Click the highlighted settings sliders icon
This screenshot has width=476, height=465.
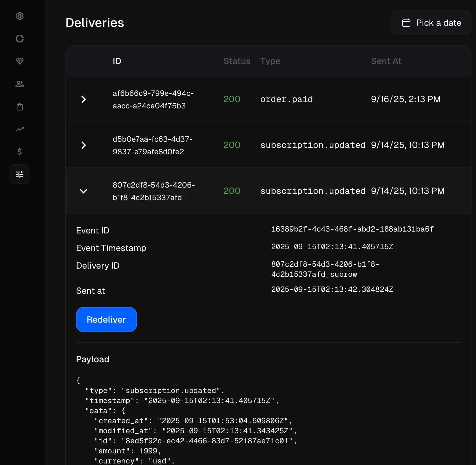click(19, 174)
